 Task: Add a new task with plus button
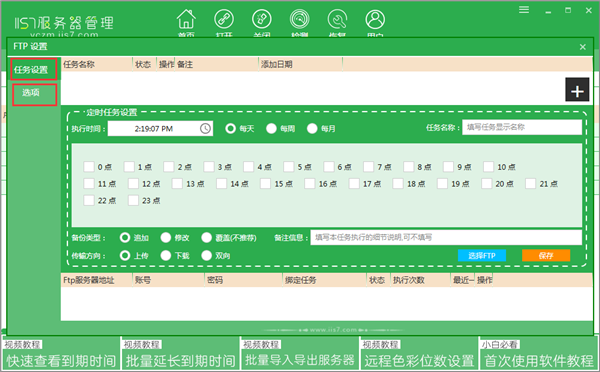click(x=577, y=90)
